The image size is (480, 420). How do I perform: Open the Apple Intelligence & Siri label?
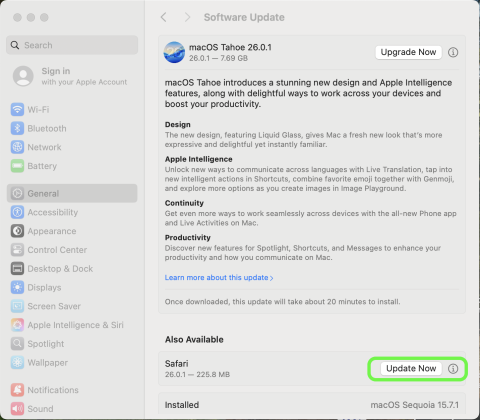[75, 325]
